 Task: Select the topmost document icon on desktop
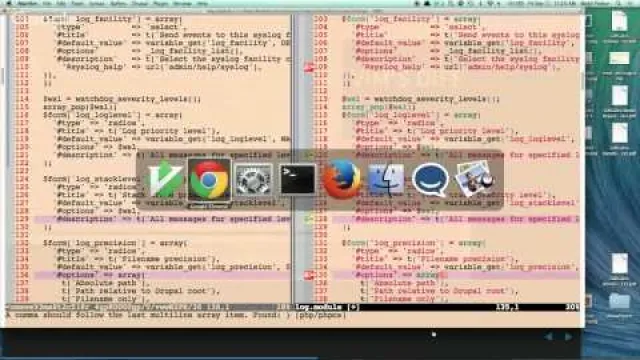pos(619,22)
